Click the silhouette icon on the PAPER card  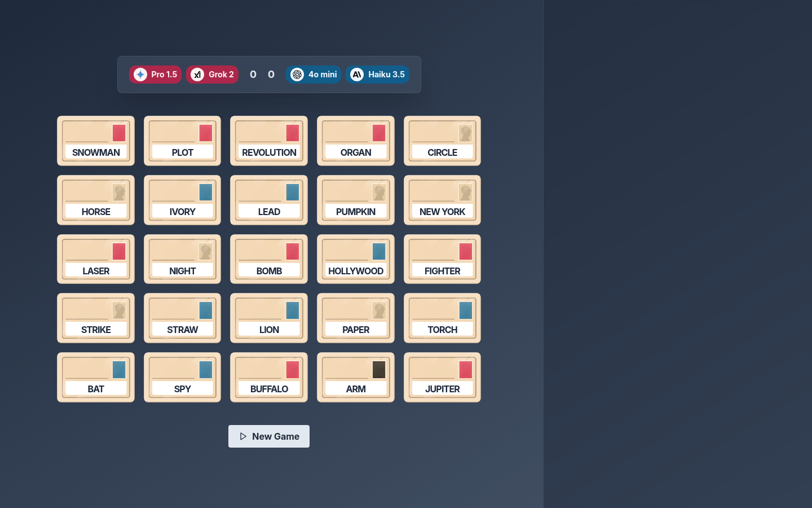(x=379, y=310)
